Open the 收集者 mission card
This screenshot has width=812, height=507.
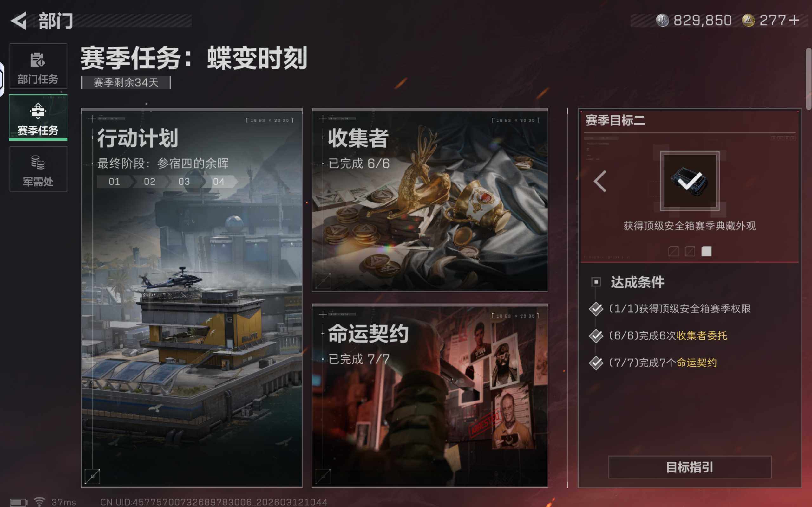(x=430, y=200)
